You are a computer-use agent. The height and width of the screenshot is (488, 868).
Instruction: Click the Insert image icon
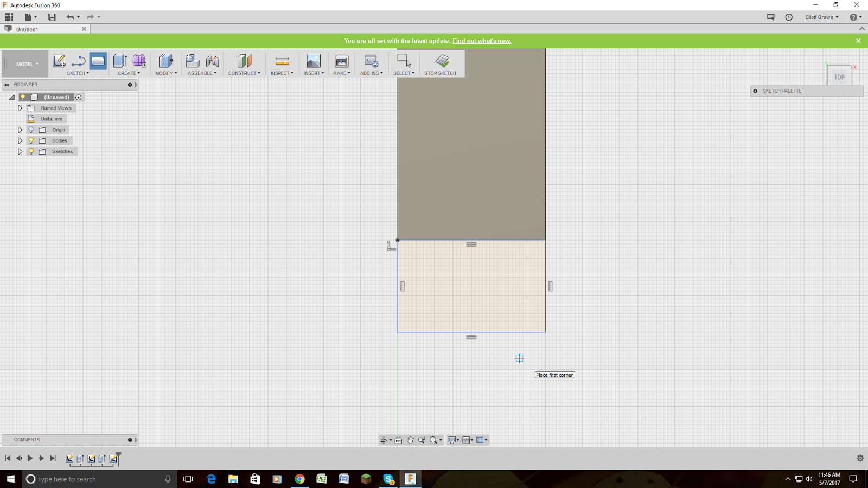[314, 61]
